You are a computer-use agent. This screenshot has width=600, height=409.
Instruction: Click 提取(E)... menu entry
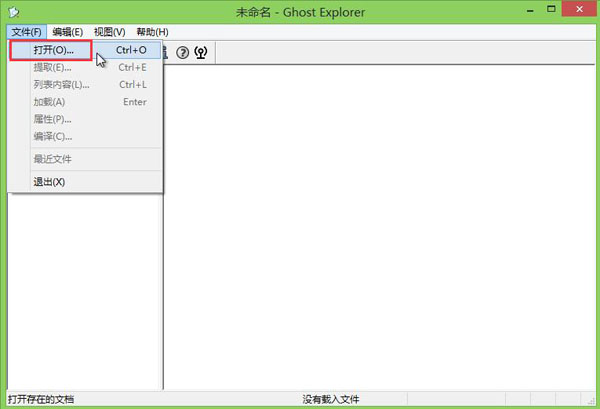pyautogui.click(x=85, y=67)
